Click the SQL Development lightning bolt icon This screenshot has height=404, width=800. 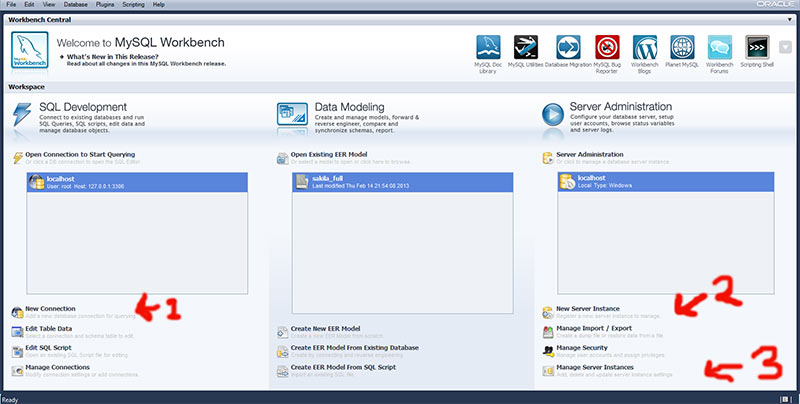coord(22,115)
